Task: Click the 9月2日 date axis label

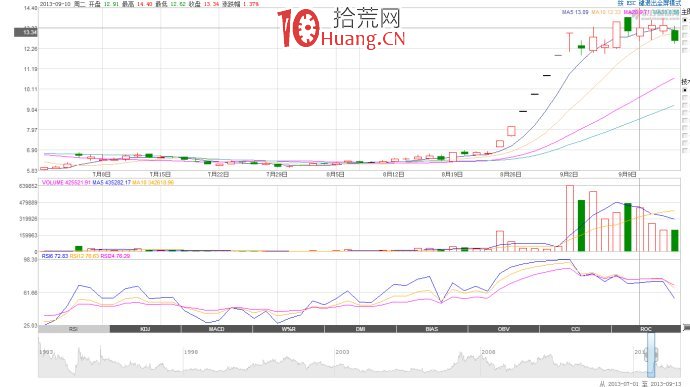Action: (x=568, y=174)
